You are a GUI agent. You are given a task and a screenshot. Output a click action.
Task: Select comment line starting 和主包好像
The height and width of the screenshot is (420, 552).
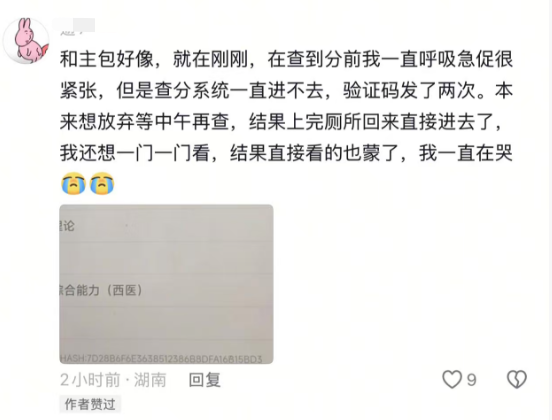pos(286,59)
